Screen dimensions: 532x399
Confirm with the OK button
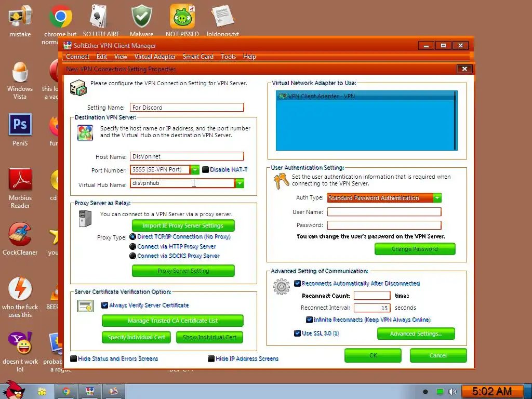tap(373, 355)
